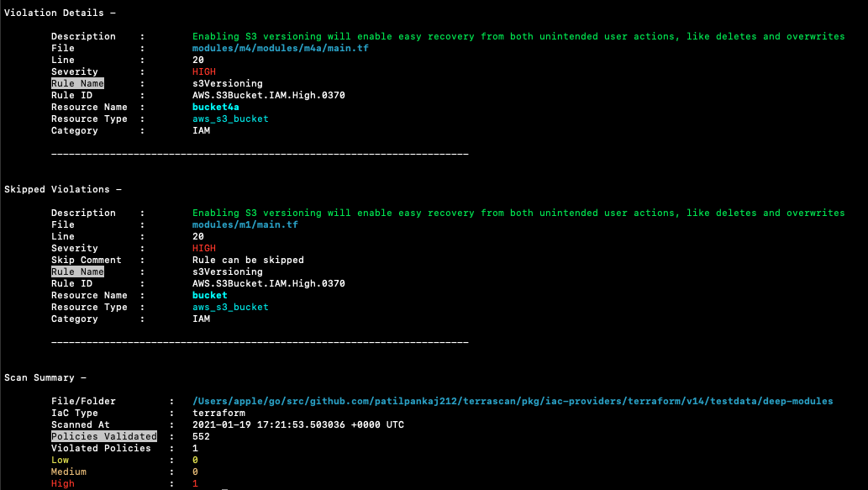Click the modules/m1/main.tf file path
The image size is (868, 490).
pos(245,224)
